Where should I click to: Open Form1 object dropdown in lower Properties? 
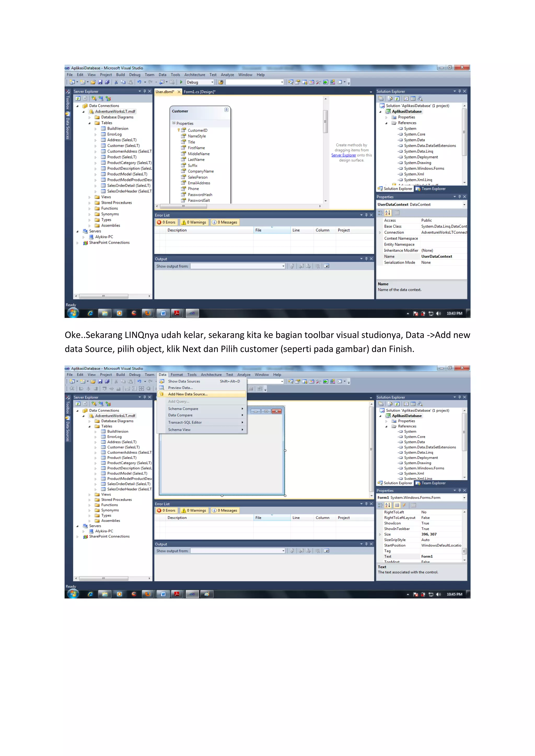pos(464,498)
